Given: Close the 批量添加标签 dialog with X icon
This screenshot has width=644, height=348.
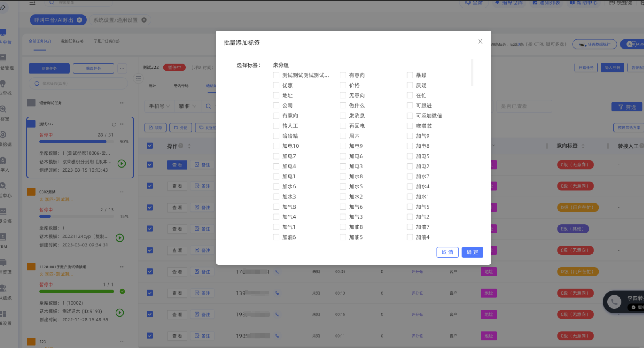Looking at the screenshot, I should pos(480,41).
